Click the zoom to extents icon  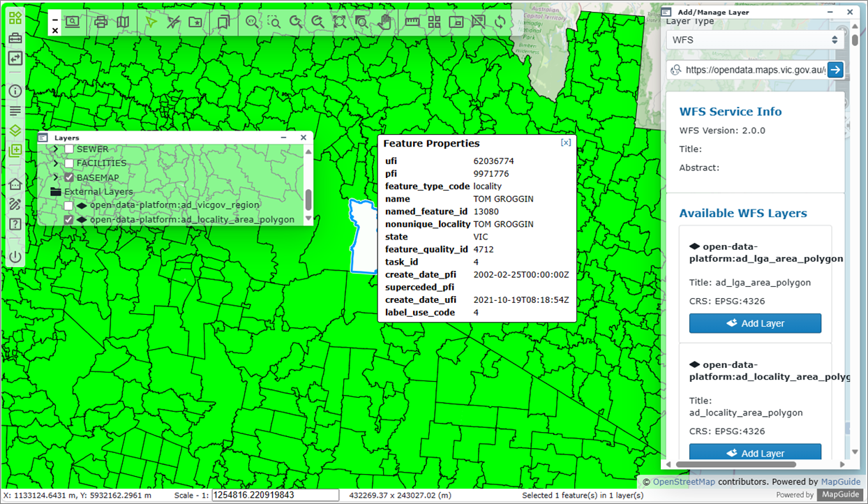point(339,22)
